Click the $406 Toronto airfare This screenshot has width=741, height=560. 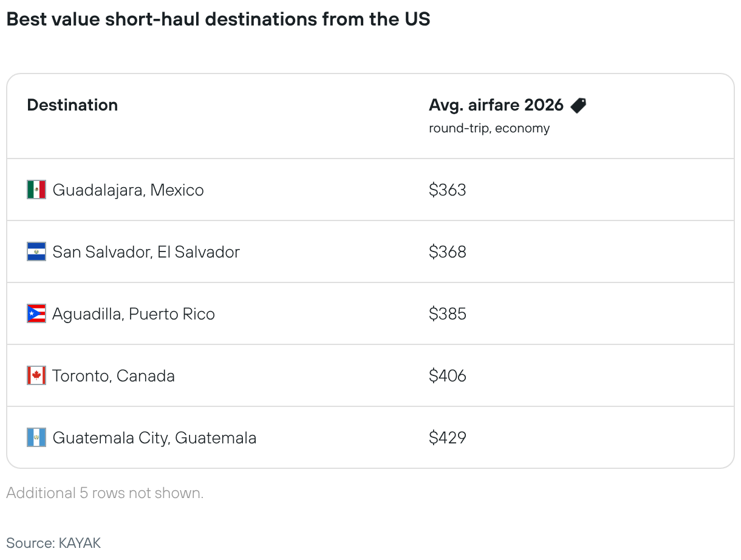448,376
